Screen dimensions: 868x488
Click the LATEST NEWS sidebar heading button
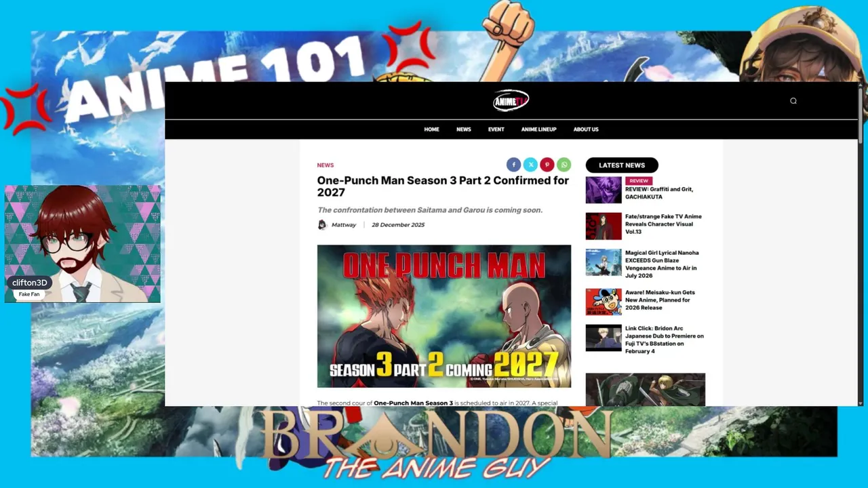coord(622,165)
